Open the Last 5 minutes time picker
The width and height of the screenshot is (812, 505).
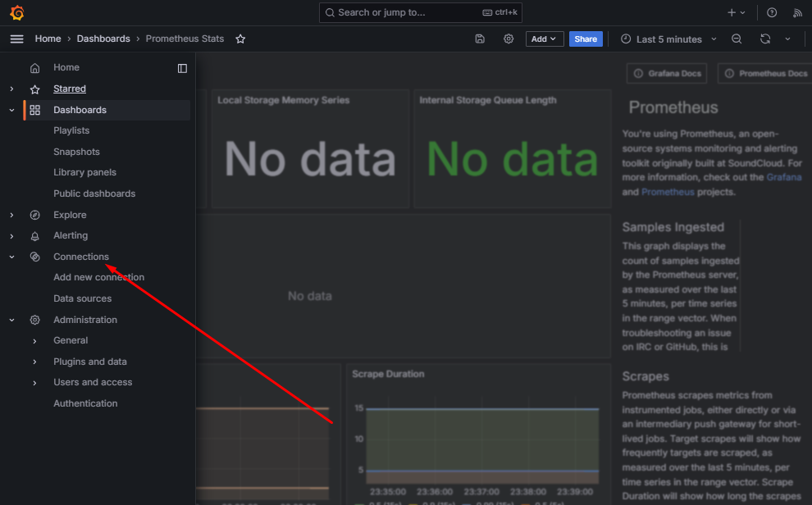pyautogui.click(x=668, y=39)
